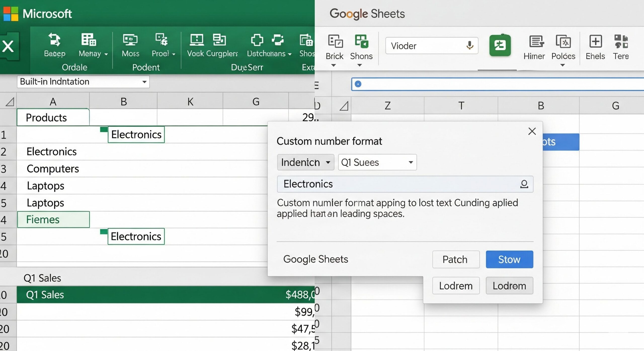The image size is (644, 351).
Task: Click the blue Stow button
Action: 509,259
